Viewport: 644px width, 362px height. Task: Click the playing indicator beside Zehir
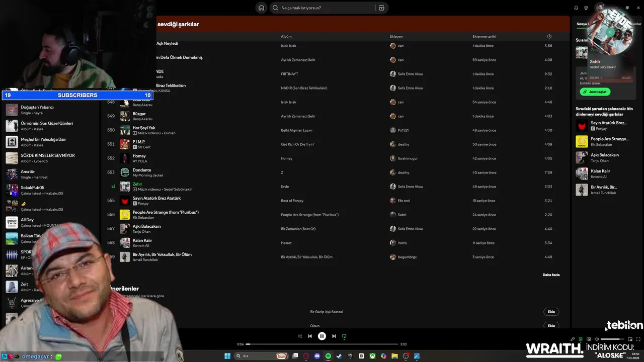pyautogui.click(x=113, y=187)
